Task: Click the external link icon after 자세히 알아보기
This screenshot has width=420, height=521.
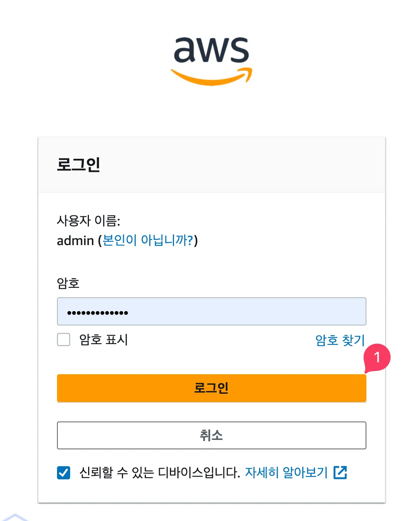Action: pos(340,472)
